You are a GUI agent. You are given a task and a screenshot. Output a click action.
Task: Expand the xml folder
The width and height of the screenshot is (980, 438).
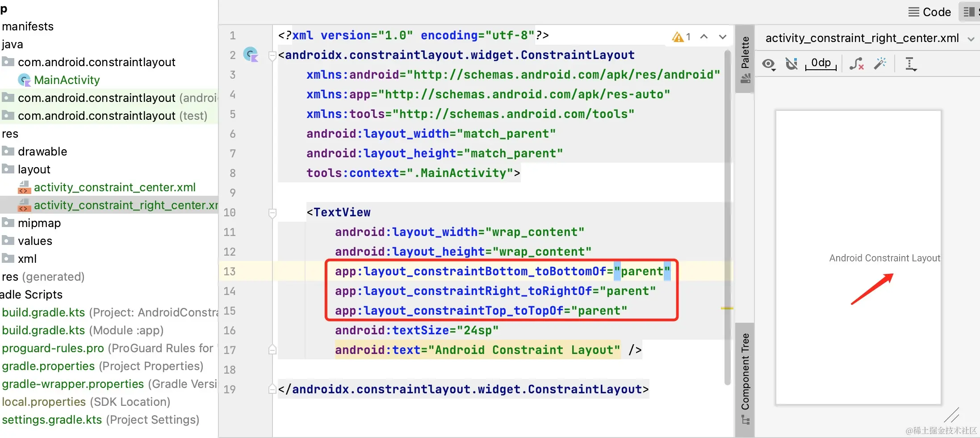click(x=27, y=259)
